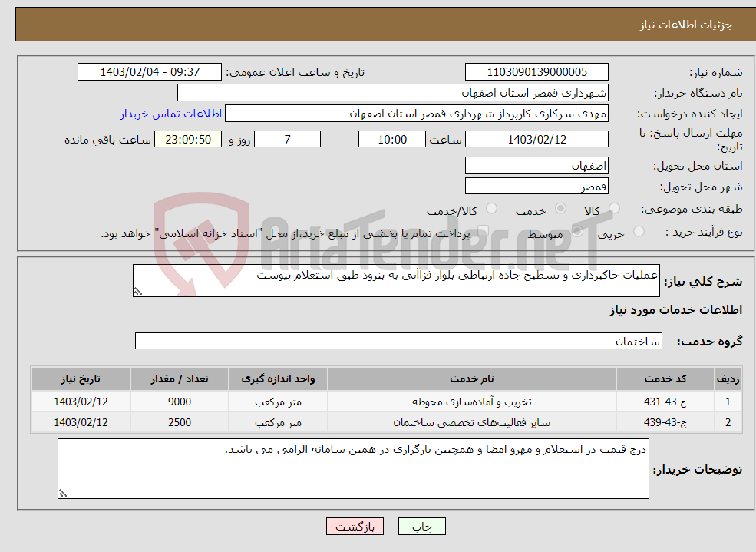756x552 pixels.
Task: Click the buyer name field شهرداری قمصر
Action: tap(393, 93)
